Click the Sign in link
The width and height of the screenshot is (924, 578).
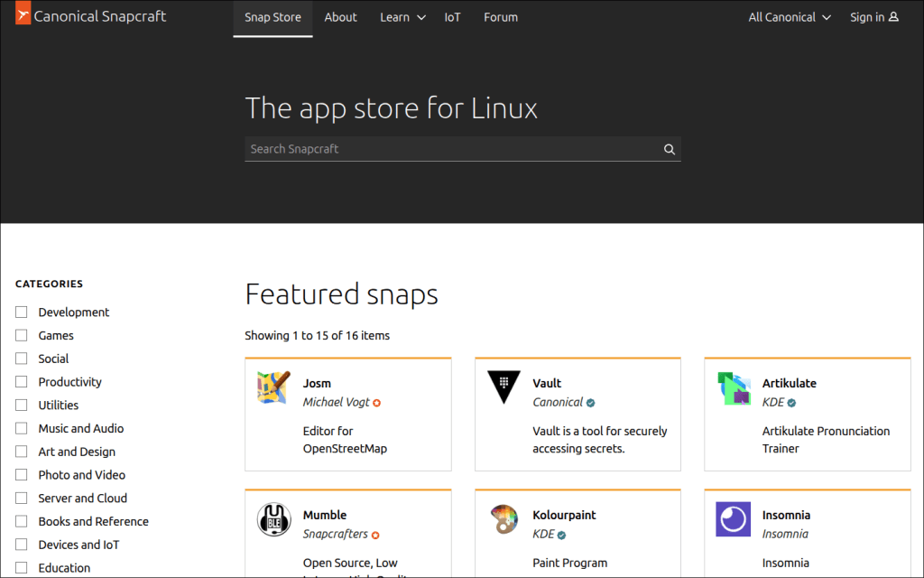pos(873,17)
